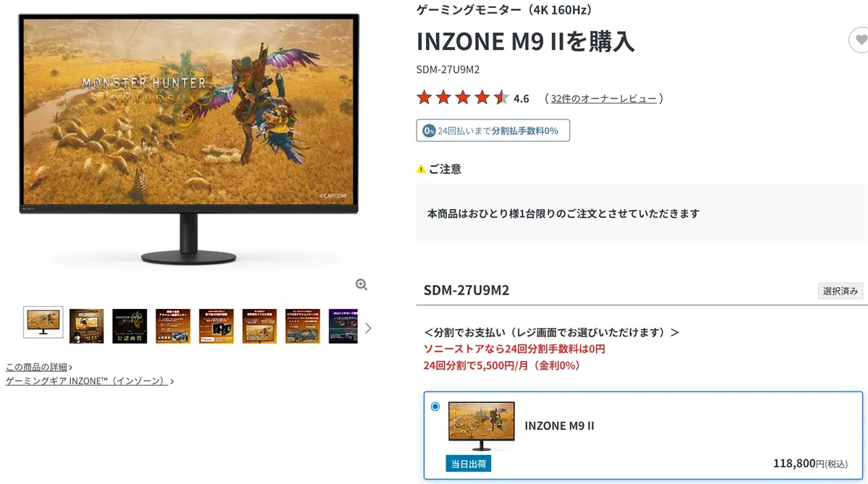Click the heart favorite icon
Screen dimensions: 868x484
click(x=859, y=40)
